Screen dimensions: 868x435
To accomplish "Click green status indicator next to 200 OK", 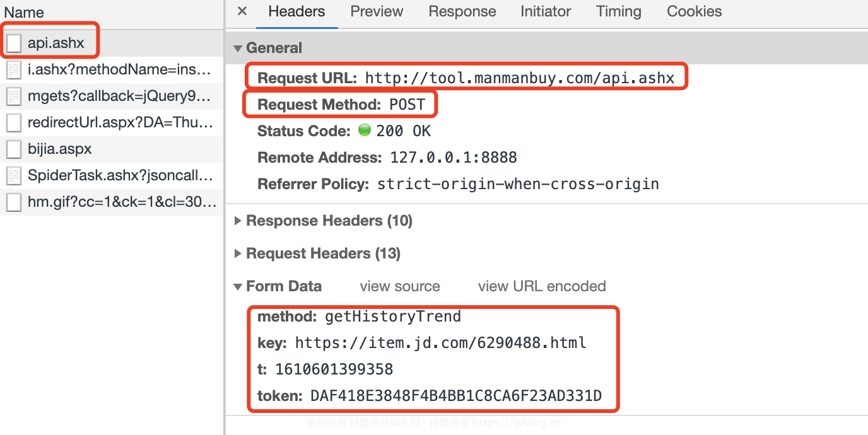I will coord(364,130).
